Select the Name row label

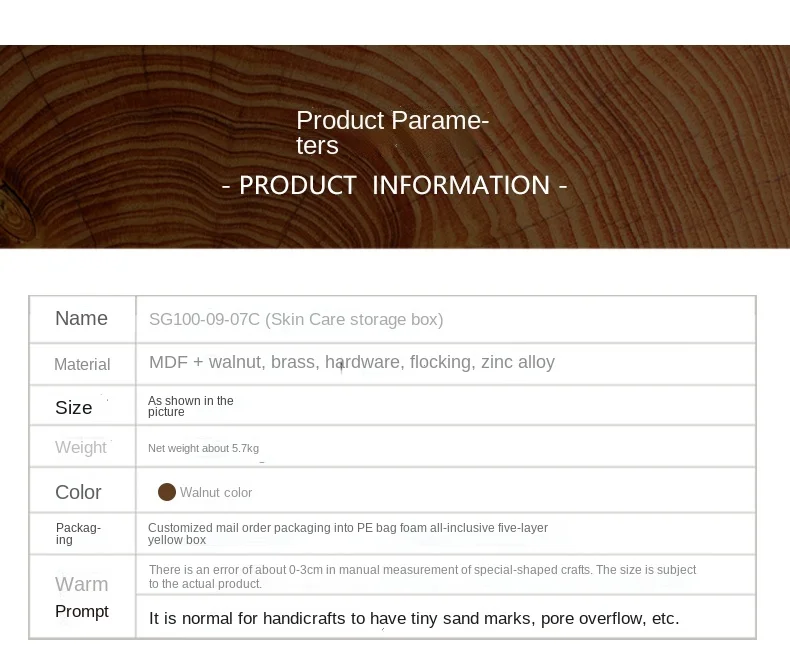[81, 318]
